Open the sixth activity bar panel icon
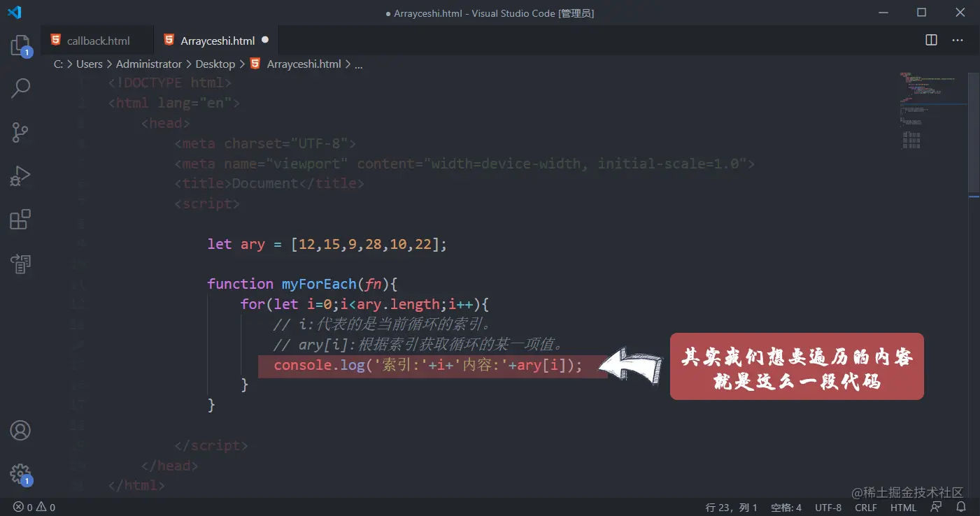This screenshot has width=980, height=516. click(20, 264)
